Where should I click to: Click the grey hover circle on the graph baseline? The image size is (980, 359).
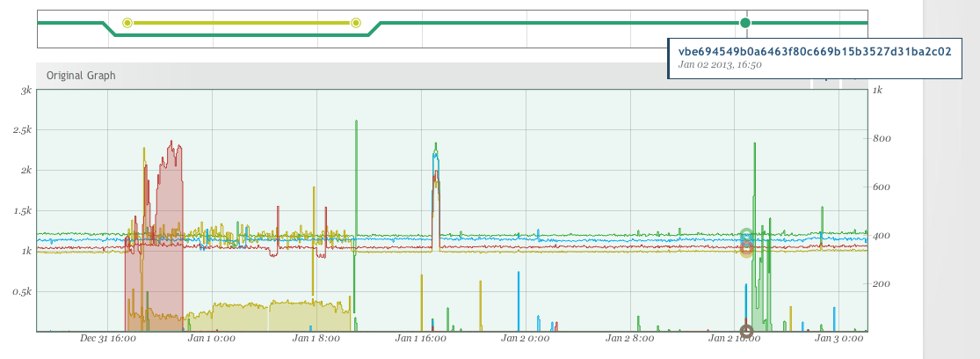tap(746, 331)
